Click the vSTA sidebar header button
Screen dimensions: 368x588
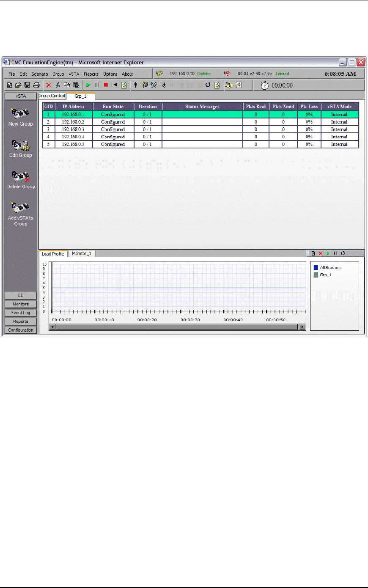pos(21,96)
